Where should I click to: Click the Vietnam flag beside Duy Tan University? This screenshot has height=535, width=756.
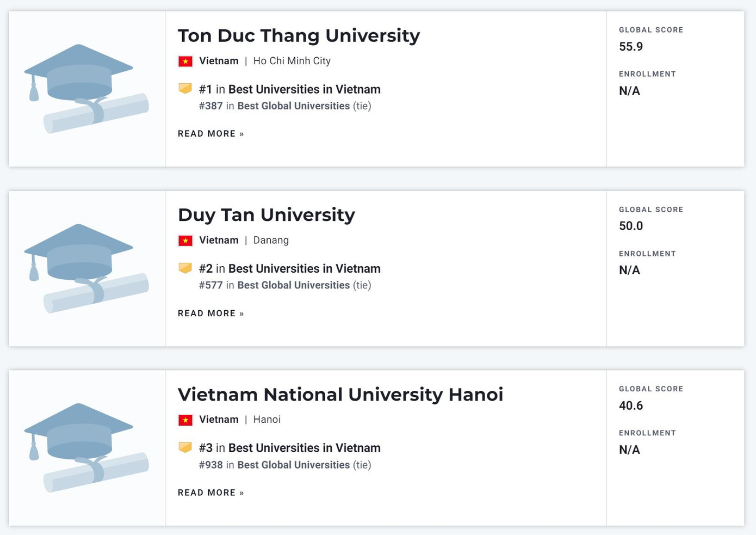pyautogui.click(x=185, y=240)
